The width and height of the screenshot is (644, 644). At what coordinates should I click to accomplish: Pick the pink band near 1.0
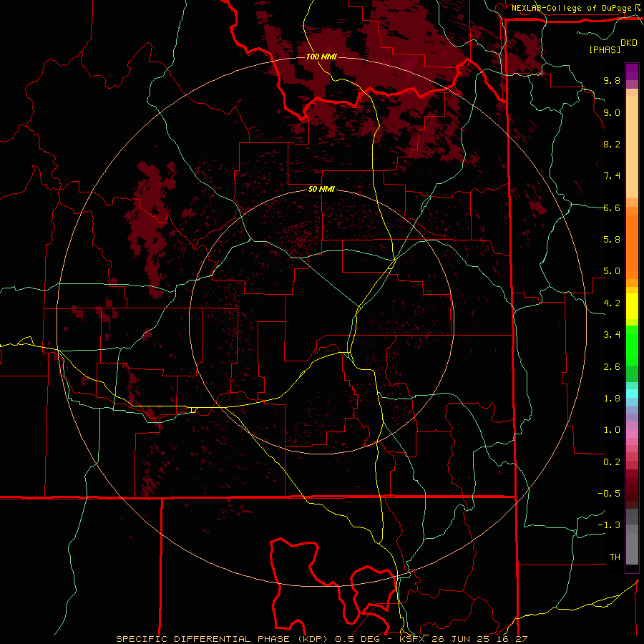(x=632, y=434)
